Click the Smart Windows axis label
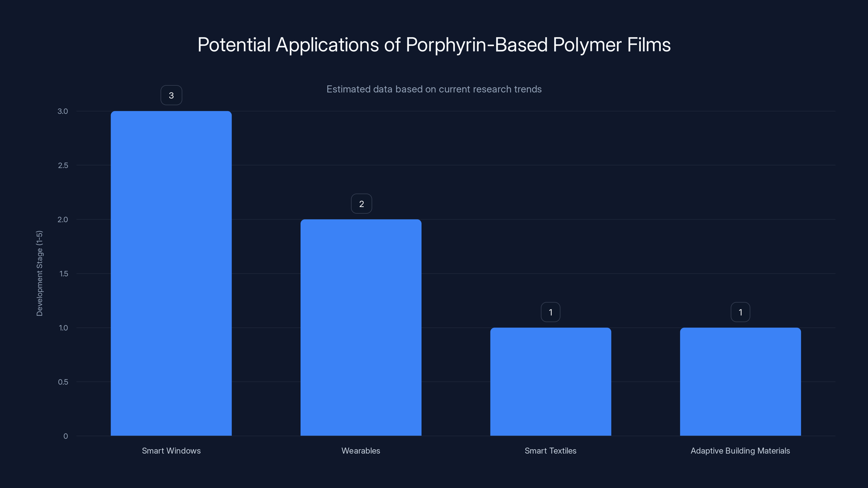 coord(171,451)
